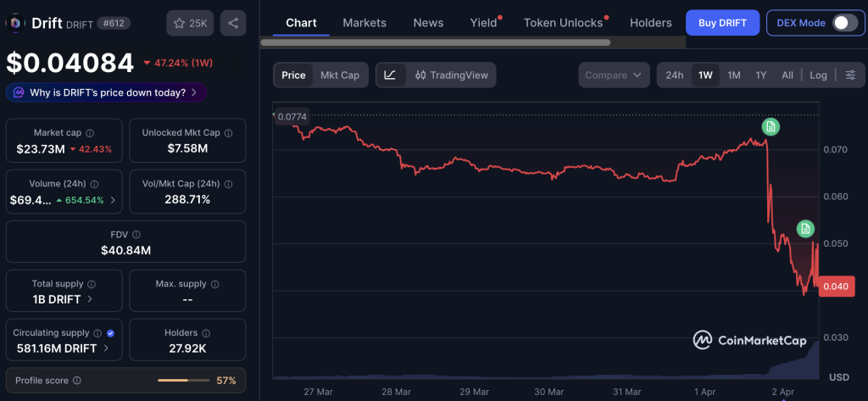Open the Yield tab
The height and width of the screenshot is (401, 868).
pos(484,23)
